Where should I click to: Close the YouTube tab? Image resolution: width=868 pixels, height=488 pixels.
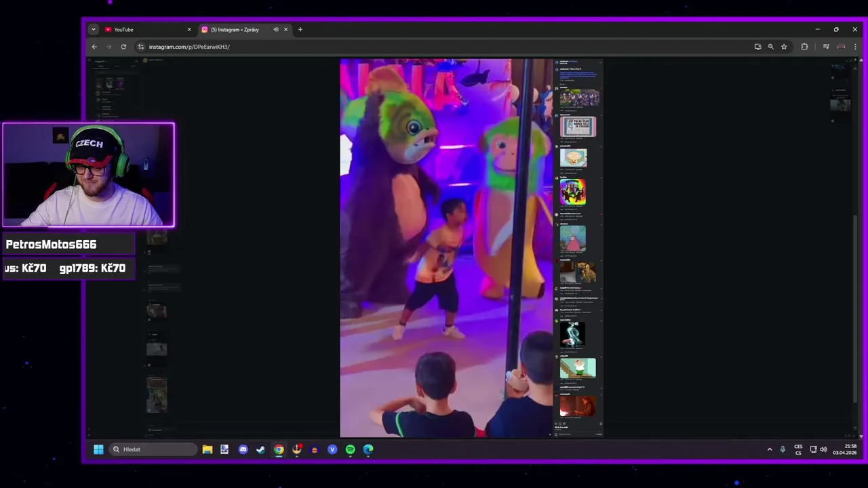[189, 30]
